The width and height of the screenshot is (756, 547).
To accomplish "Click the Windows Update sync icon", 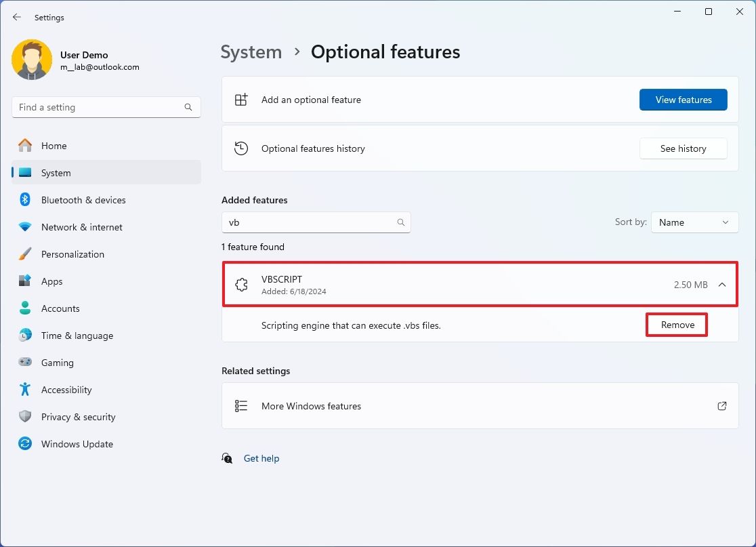I will (25, 443).
